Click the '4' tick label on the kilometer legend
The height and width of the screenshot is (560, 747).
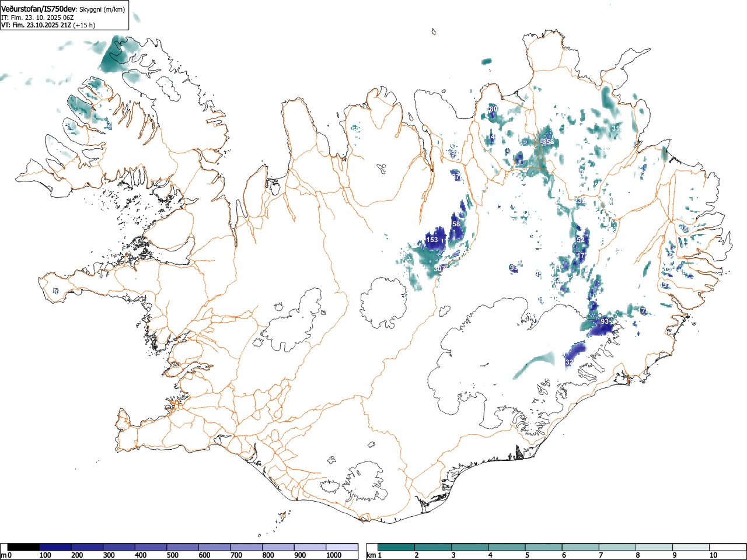coord(490,555)
